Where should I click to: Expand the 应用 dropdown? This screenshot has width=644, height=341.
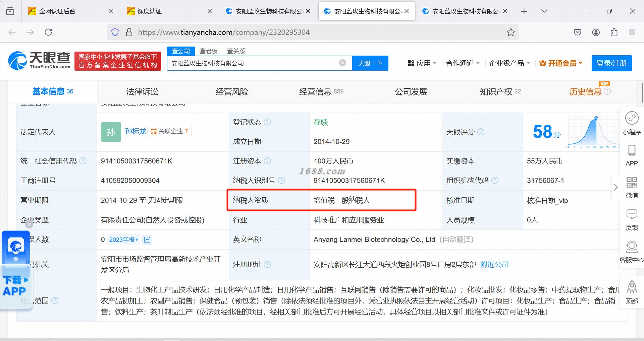tap(422, 63)
